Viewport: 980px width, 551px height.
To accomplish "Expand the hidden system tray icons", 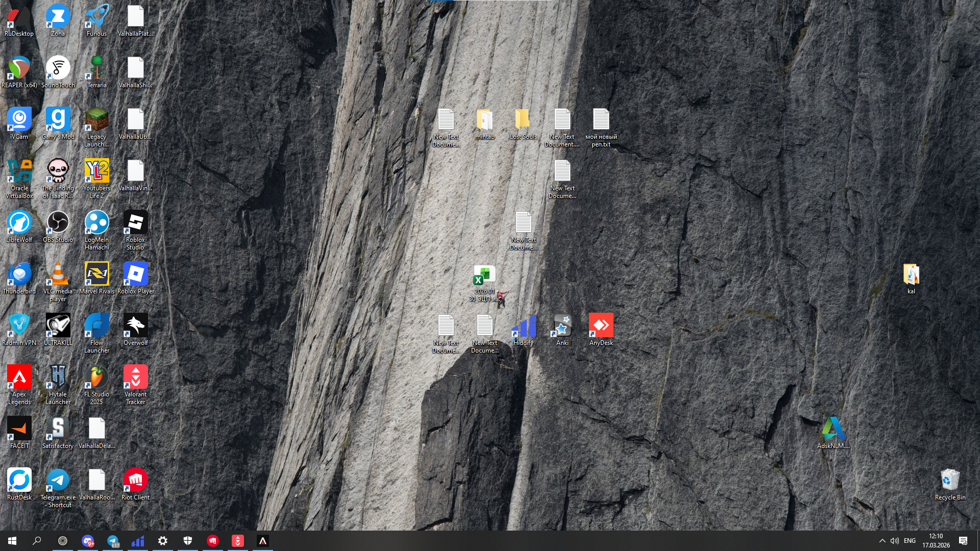I will click(x=882, y=541).
